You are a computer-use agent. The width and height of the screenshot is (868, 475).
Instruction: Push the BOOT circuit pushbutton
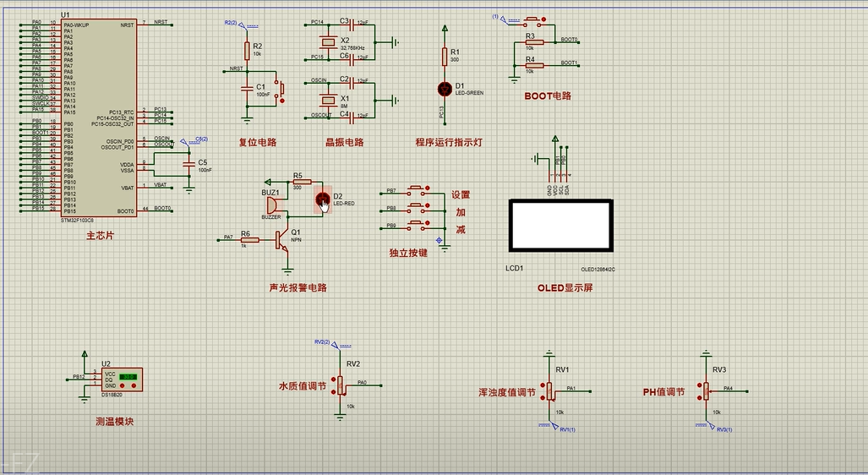coord(533,20)
